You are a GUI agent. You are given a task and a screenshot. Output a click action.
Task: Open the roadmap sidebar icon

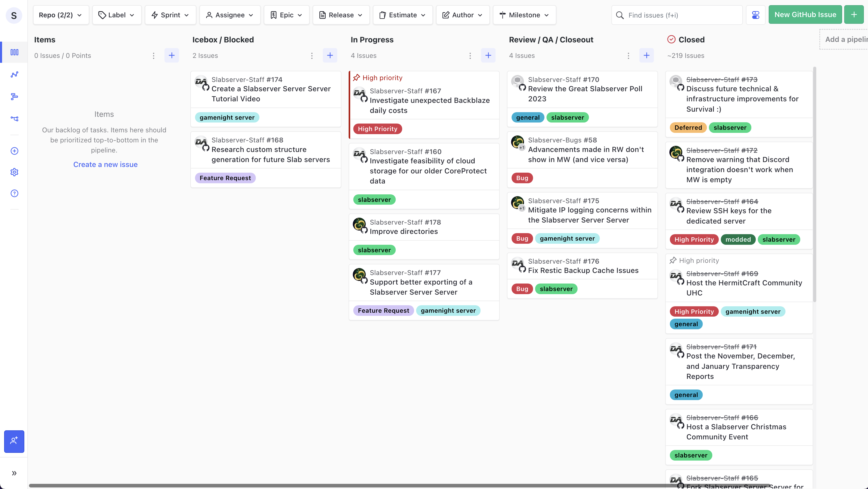point(14,97)
